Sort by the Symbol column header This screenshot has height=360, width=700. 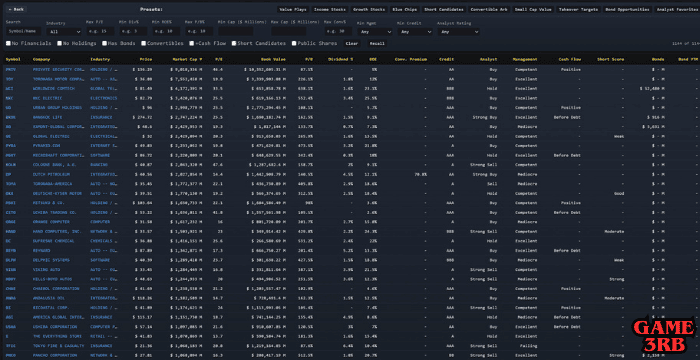point(13,59)
